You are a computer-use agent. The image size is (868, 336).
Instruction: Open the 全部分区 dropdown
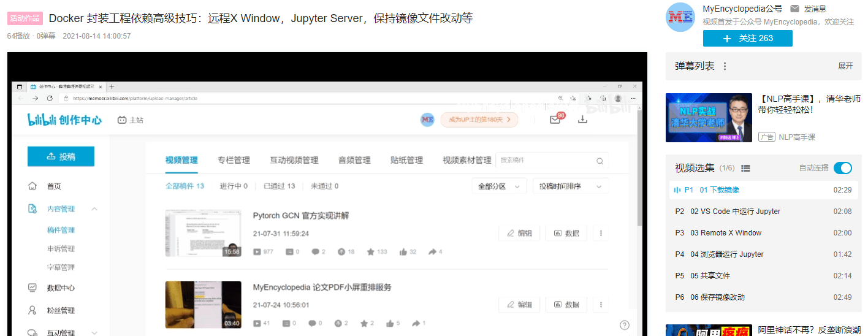(499, 186)
